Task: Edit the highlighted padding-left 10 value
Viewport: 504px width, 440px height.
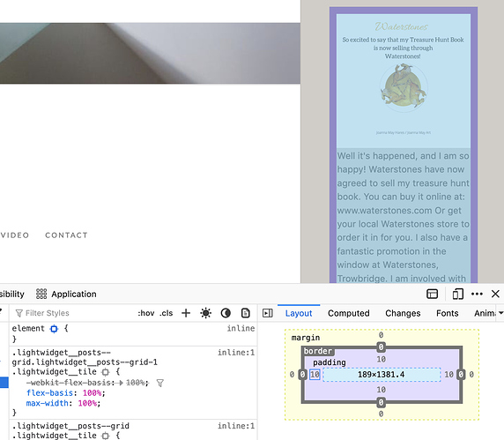Action: pos(315,375)
